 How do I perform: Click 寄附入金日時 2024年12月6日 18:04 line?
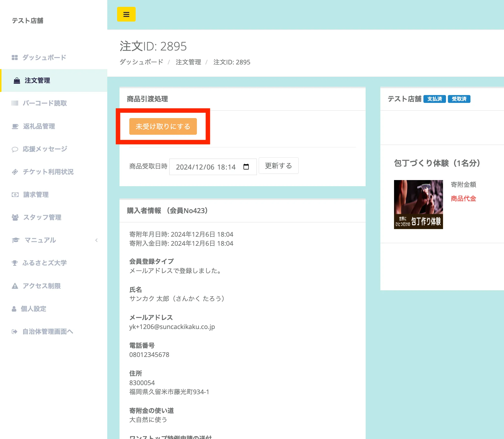[181, 243]
